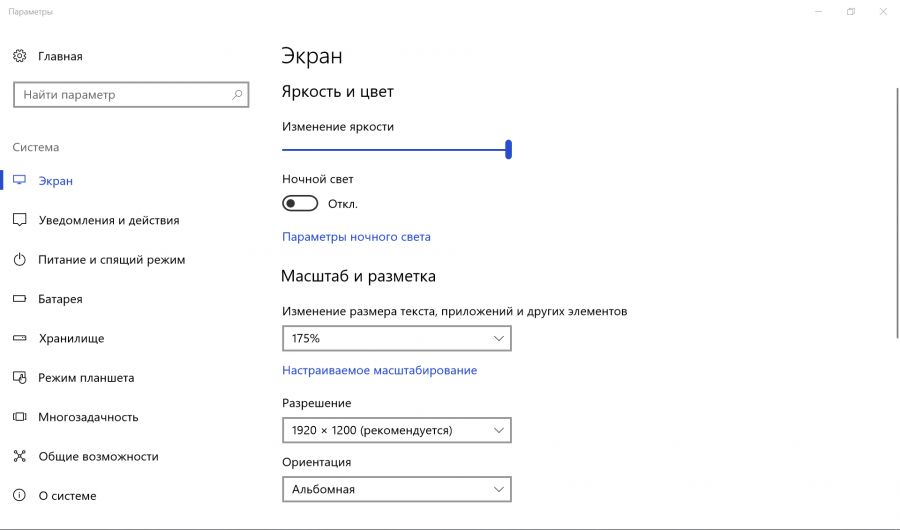This screenshot has height=530, width=900.
Task: Click the Многозадачность icon
Action: coord(19,417)
